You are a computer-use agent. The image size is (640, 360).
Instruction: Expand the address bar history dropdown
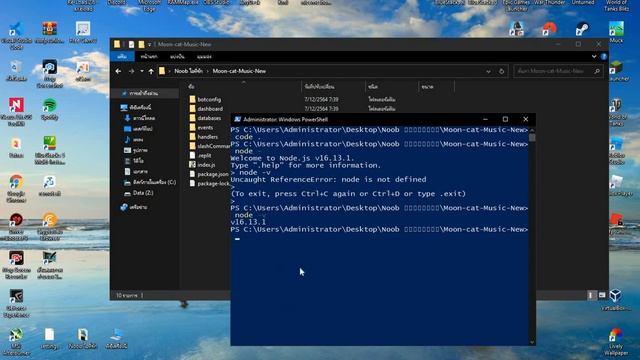tap(488, 71)
